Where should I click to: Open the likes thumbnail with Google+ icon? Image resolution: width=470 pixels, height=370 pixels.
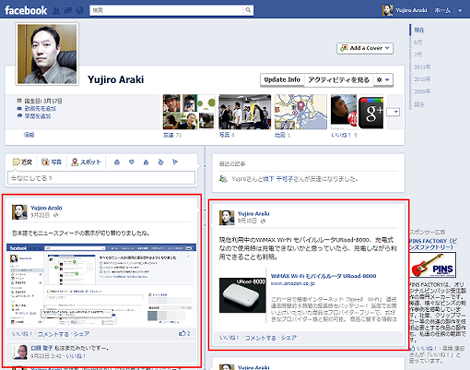pos(357,112)
